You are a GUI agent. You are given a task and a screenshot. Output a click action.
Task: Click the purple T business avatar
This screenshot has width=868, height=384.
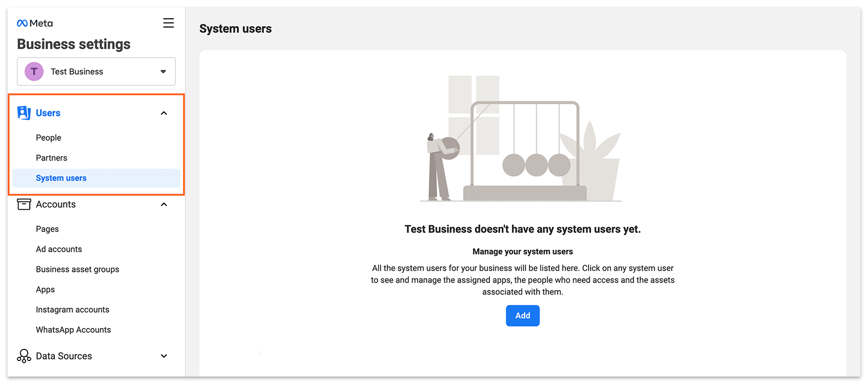[34, 71]
